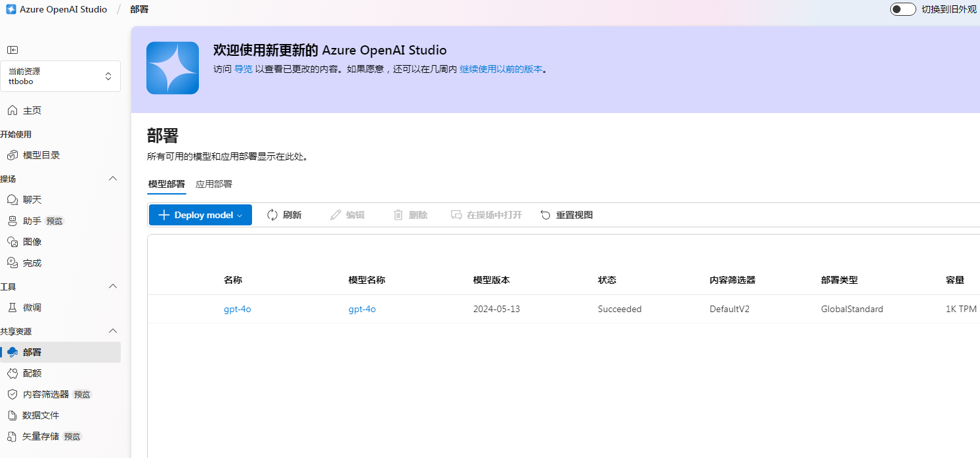The image size is (980, 458).
Task: Click the 开始使用 section heading
Action: [x=16, y=134]
